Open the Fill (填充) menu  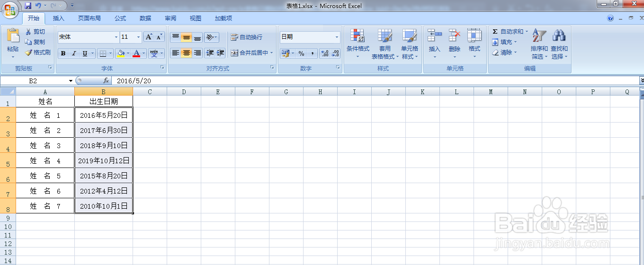tap(505, 42)
